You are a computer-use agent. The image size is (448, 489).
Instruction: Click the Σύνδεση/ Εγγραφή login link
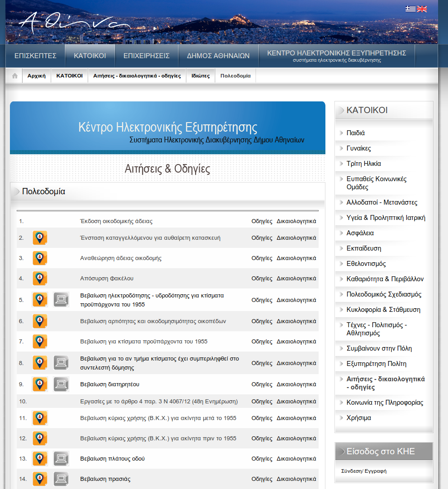pyautogui.click(x=364, y=471)
